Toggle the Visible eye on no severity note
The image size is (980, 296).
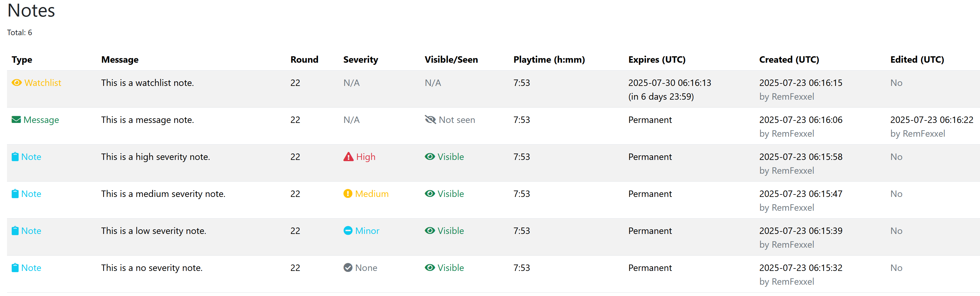pyautogui.click(x=430, y=268)
